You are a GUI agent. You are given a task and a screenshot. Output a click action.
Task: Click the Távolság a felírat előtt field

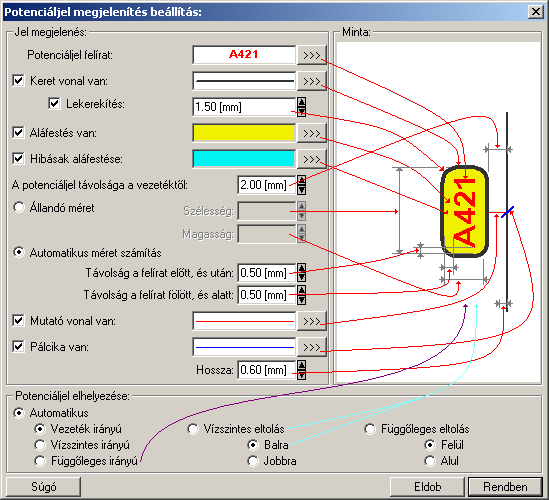click(x=267, y=273)
